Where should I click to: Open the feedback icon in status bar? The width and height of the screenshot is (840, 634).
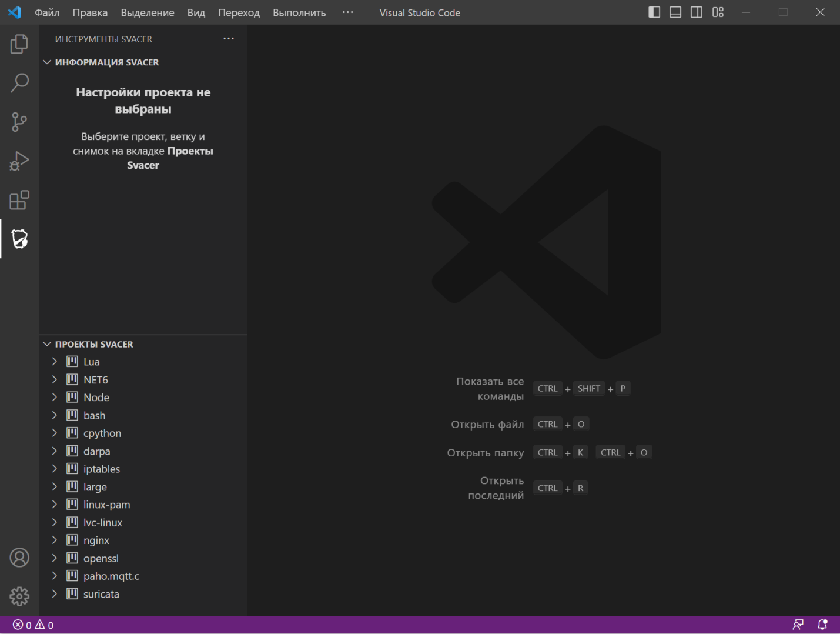pos(798,625)
